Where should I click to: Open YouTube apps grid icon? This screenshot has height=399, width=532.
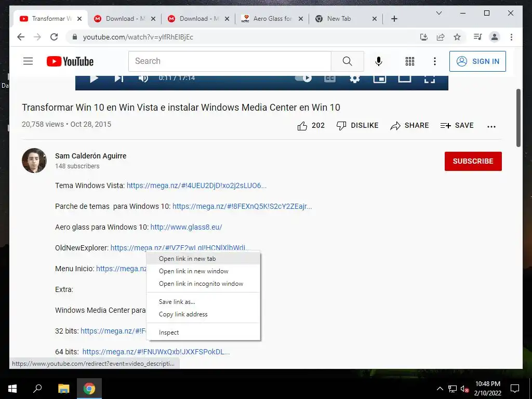[410, 61]
